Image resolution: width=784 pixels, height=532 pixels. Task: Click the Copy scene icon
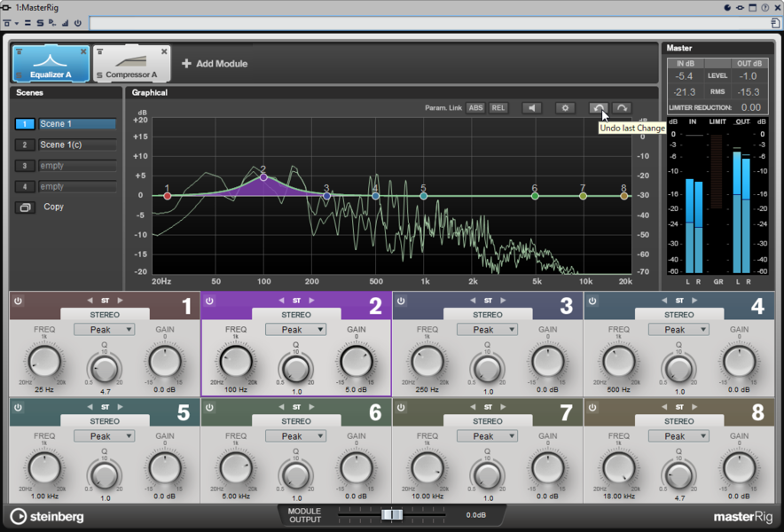(x=25, y=207)
